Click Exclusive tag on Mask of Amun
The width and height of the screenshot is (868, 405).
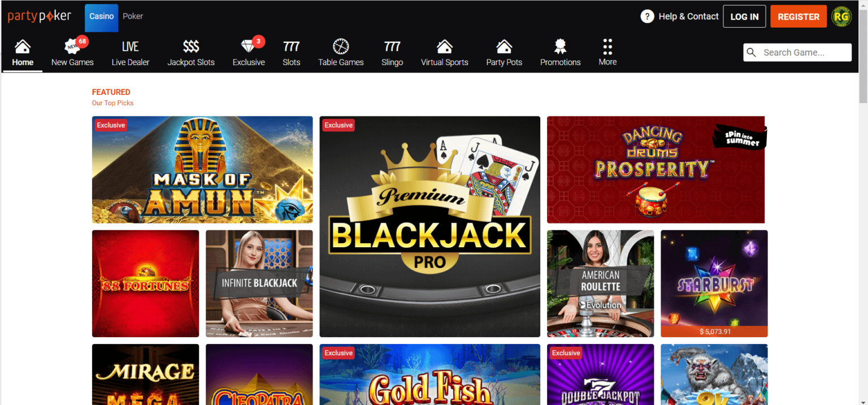[x=111, y=125]
